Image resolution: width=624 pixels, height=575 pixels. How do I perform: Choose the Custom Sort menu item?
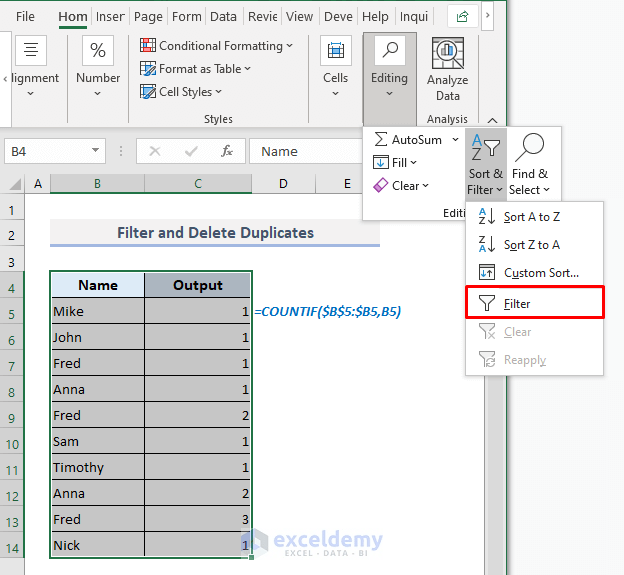tap(534, 273)
